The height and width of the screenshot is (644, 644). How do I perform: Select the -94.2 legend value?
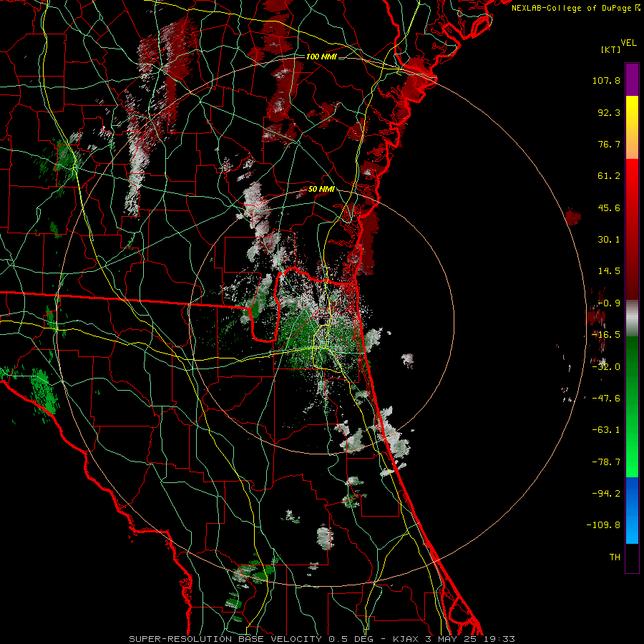(606, 494)
